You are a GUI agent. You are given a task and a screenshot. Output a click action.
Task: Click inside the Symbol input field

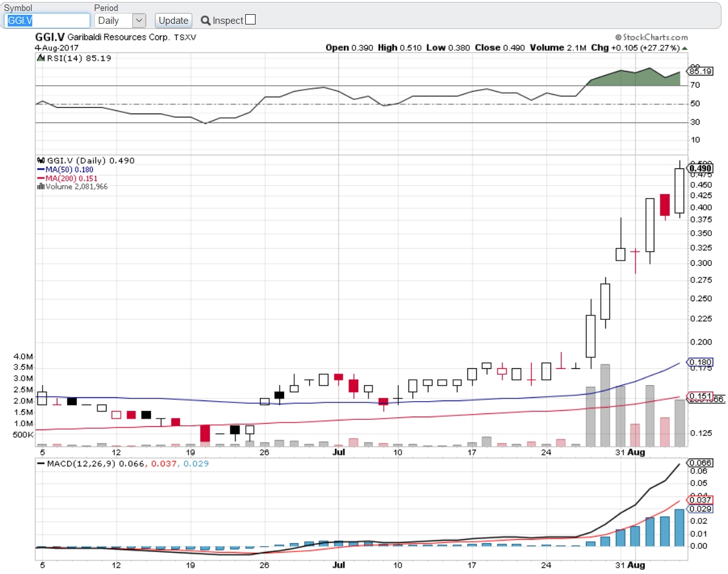[48, 21]
